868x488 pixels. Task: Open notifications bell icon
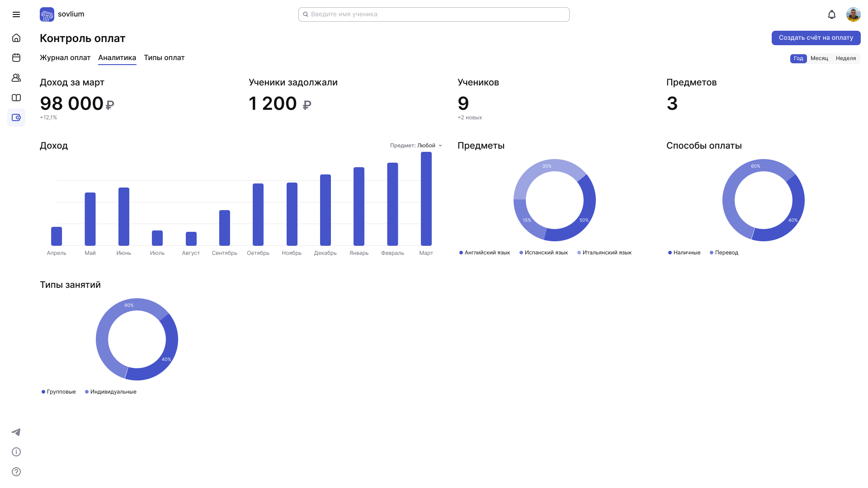pyautogui.click(x=831, y=14)
